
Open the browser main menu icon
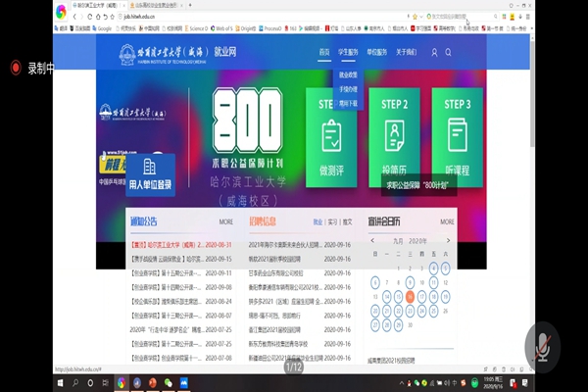click(528, 17)
